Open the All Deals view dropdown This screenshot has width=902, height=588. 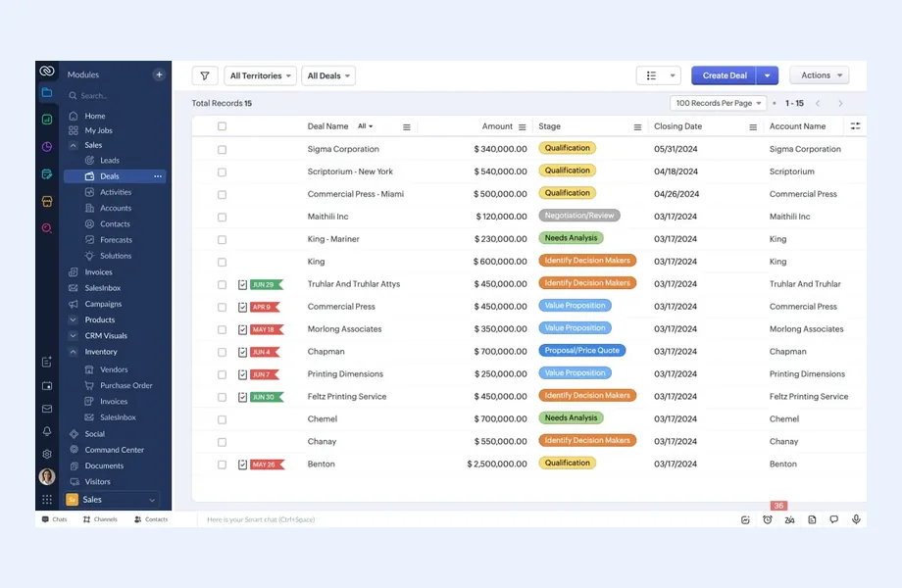pyautogui.click(x=328, y=75)
